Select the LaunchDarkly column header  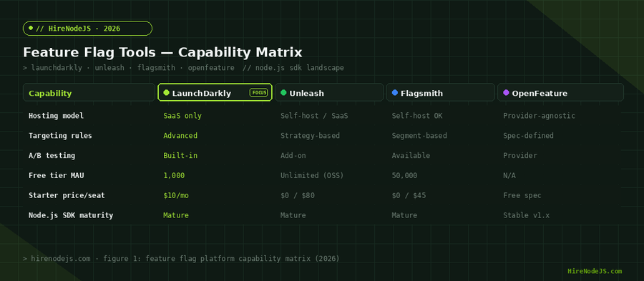pyautogui.click(x=215, y=92)
